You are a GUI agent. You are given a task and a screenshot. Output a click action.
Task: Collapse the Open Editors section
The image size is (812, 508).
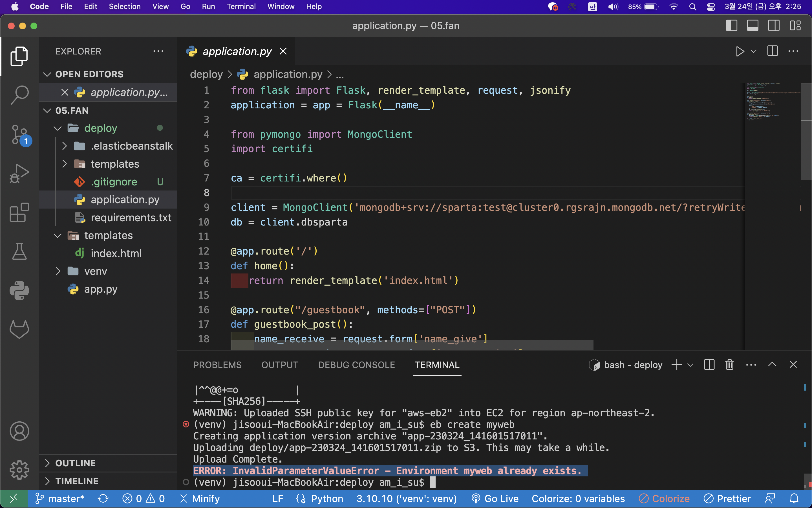[x=47, y=74]
